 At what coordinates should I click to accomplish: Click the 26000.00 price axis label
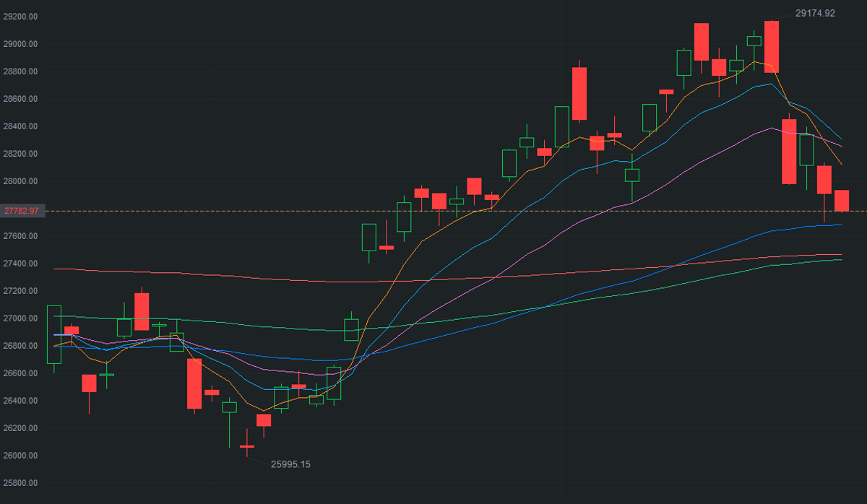[21, 456]
